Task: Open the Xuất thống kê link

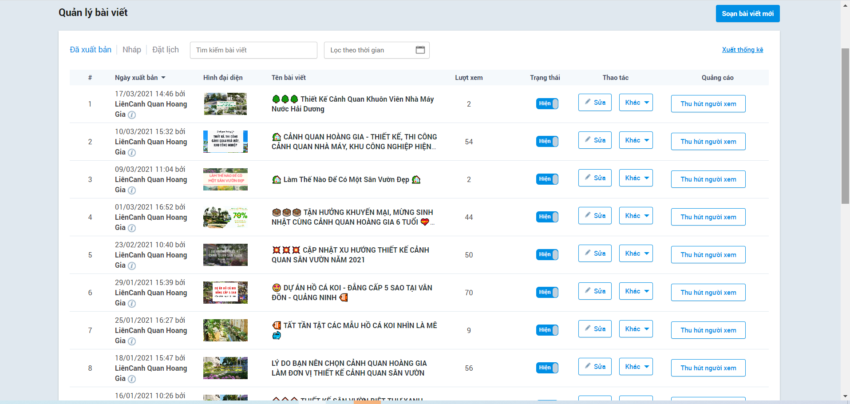Action: [742, 50]
